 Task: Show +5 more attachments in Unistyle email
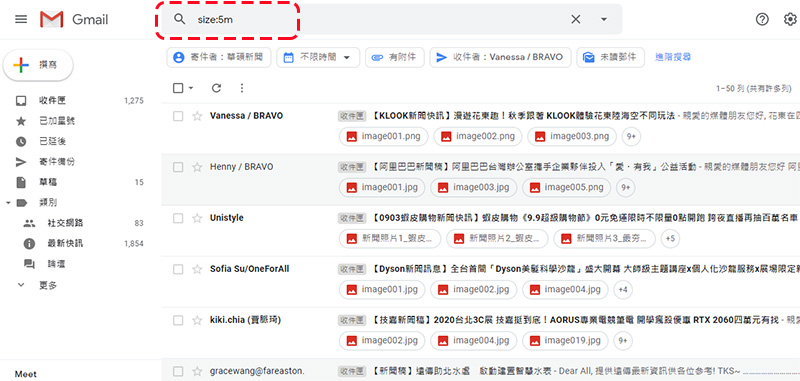(x=670, y=238)
